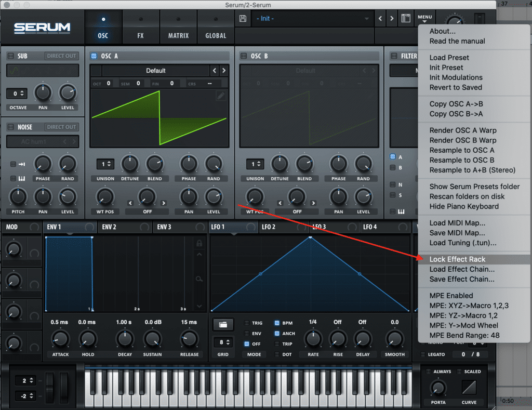532x410 pixels.
Task: Click the OSC A wavetable edit pencil icon
Action: click(221, 96)
